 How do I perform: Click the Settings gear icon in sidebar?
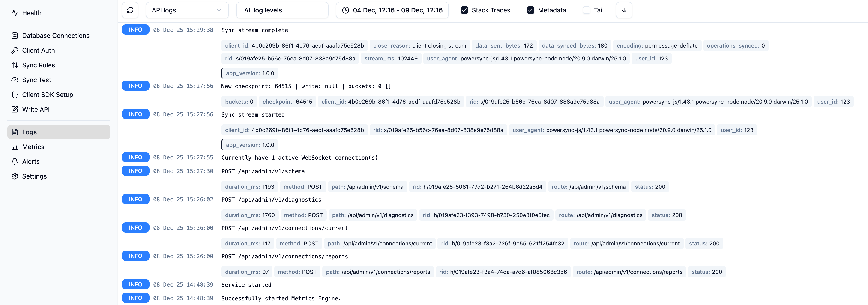pos(15,176)
